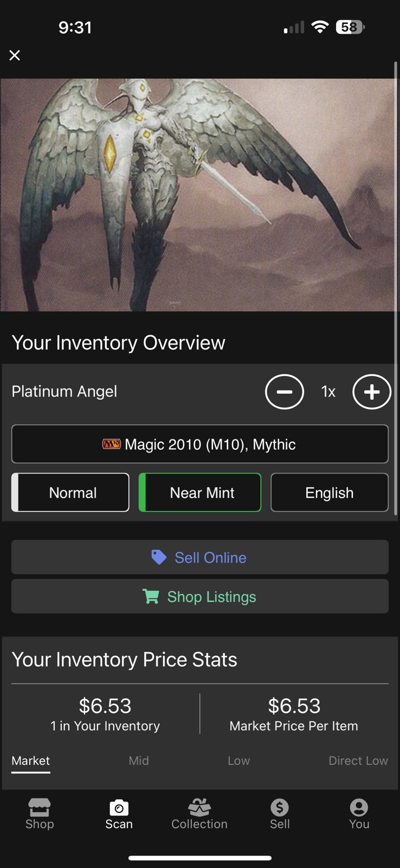Open the Shop storefront icon in bottom bar

point(40,807)
